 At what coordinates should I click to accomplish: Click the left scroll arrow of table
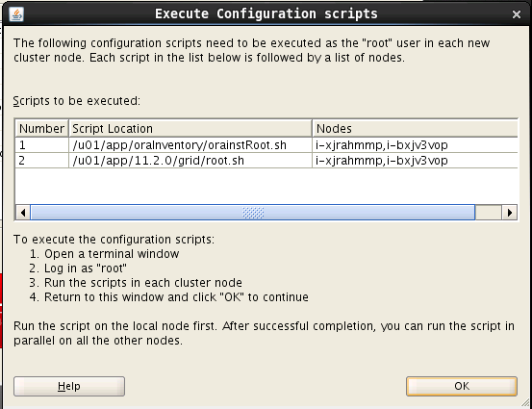[x=23, y=213]
